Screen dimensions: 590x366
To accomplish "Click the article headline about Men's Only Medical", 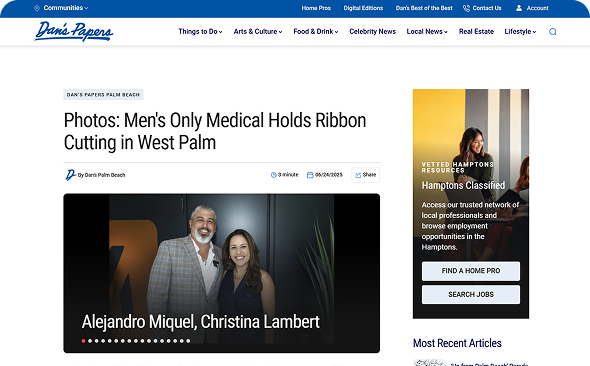I will (215, 131).
